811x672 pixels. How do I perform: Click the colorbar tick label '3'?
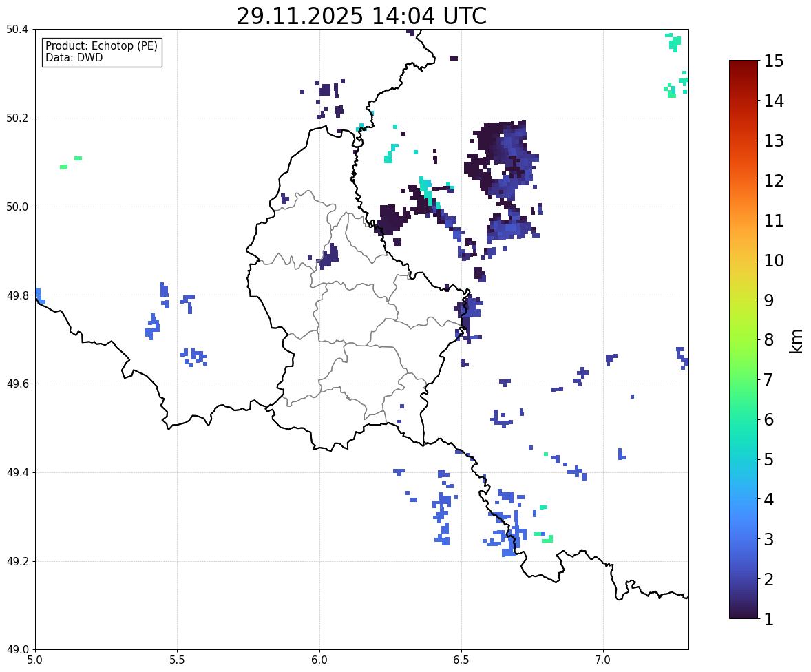click(x=768, y=539)
